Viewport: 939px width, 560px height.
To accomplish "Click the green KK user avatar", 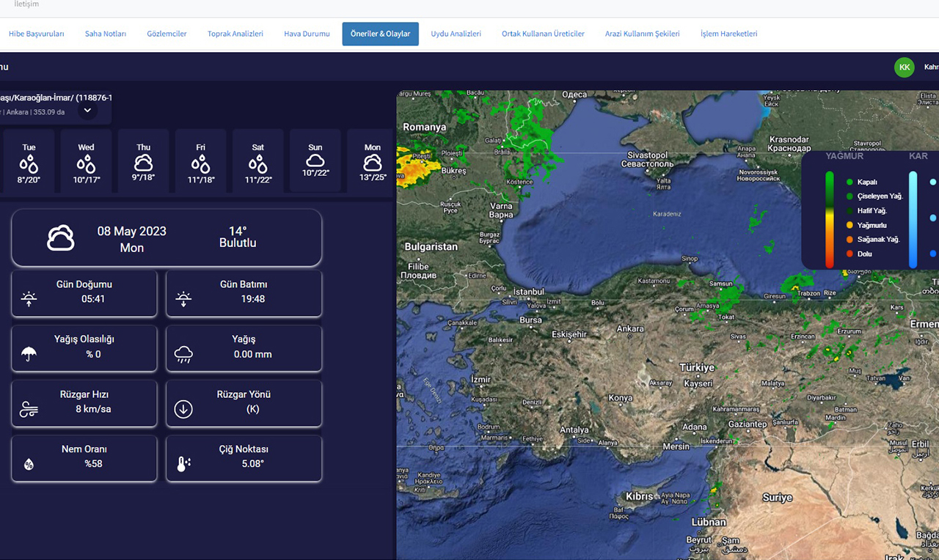I will (905, 67).
